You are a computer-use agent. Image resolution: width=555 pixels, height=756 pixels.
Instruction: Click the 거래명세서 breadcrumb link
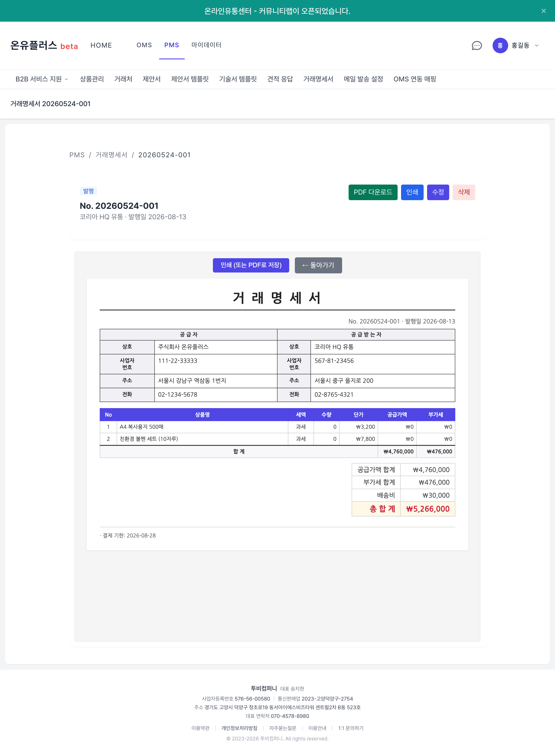(x=111, y=155)
